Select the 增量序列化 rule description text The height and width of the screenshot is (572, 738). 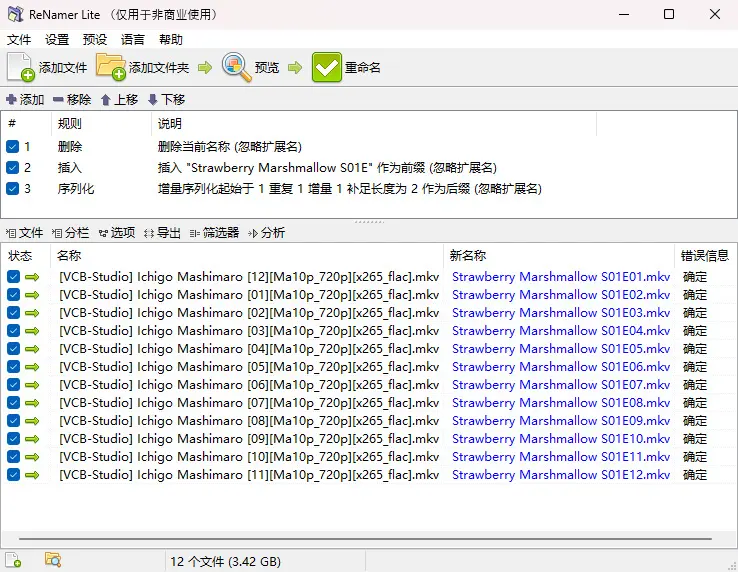[x=350, y=189]
